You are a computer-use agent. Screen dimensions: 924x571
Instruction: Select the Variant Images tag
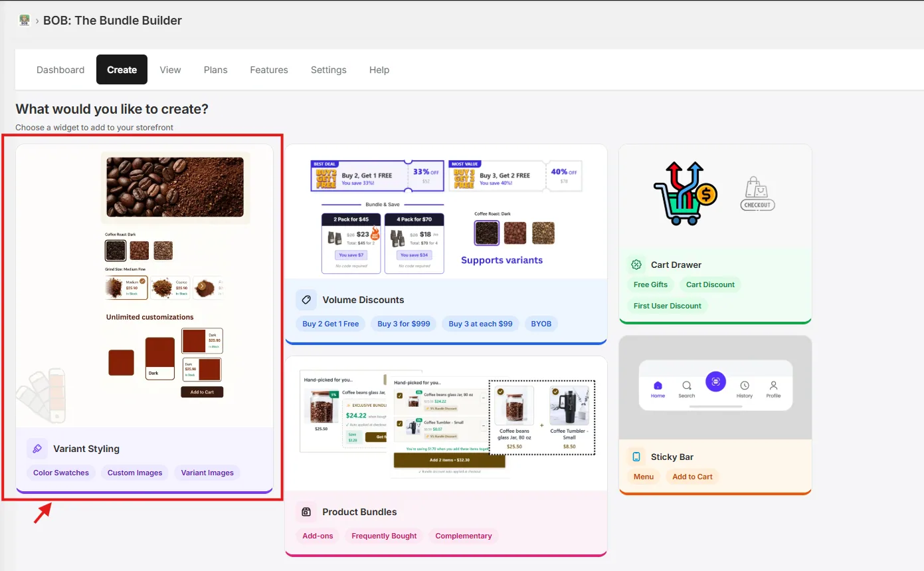tap(207, 473)
